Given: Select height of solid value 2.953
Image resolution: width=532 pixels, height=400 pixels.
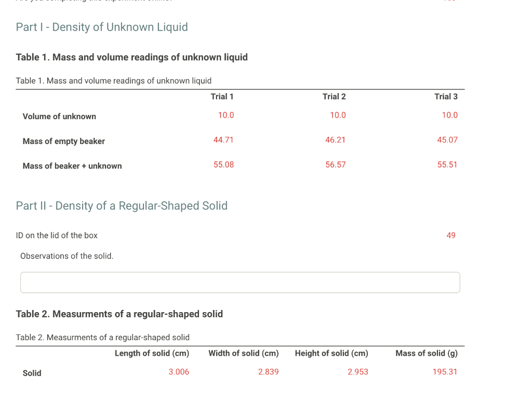Looking at the screenshot, I should click(358, 371).
